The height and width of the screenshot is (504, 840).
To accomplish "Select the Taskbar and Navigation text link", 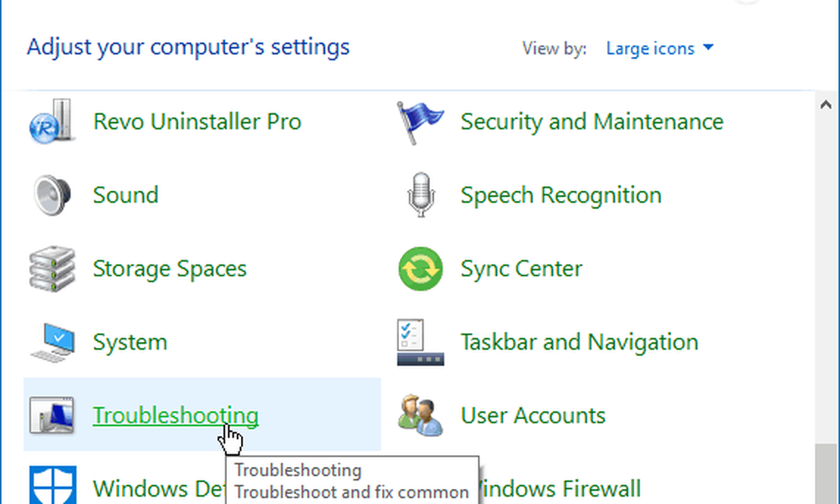I will (x=579, y=343).
